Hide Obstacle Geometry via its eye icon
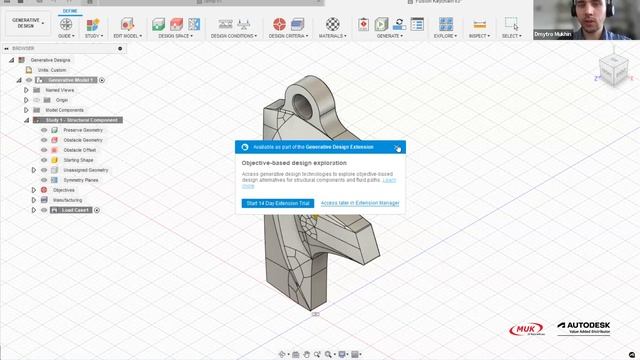 (x=44, y=140)
